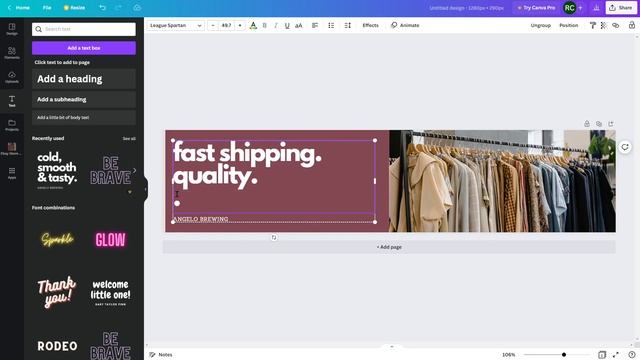Viewport: 640px width, 360px height.
Task: Click Add a text box button
Action: pyautogui.click(x=84, y=48)
